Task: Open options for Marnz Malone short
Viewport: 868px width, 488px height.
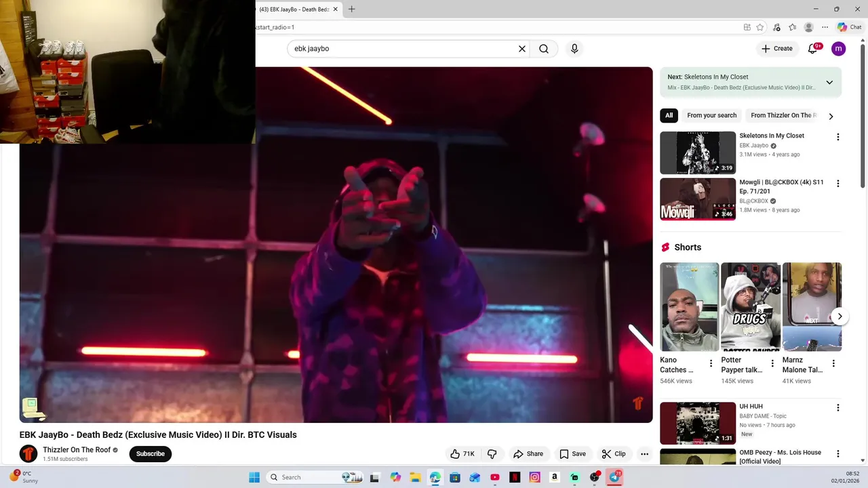Action: (x=833, y=364)
